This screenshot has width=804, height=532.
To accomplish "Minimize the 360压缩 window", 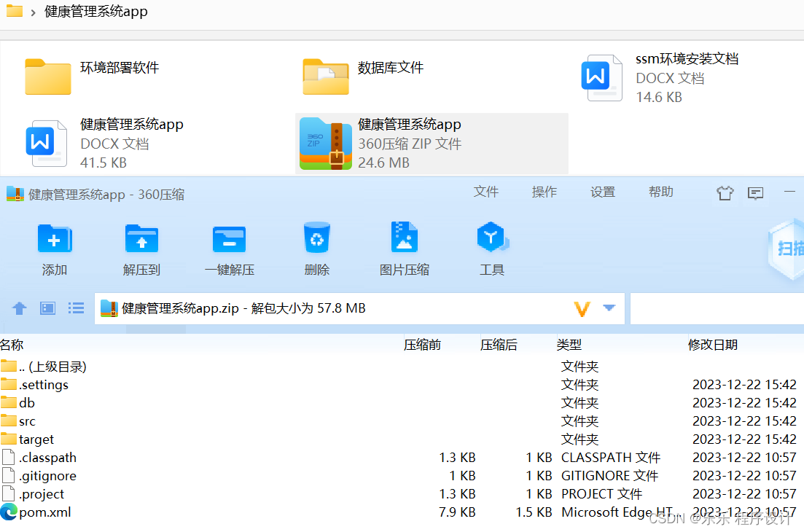I will point(789,192).
